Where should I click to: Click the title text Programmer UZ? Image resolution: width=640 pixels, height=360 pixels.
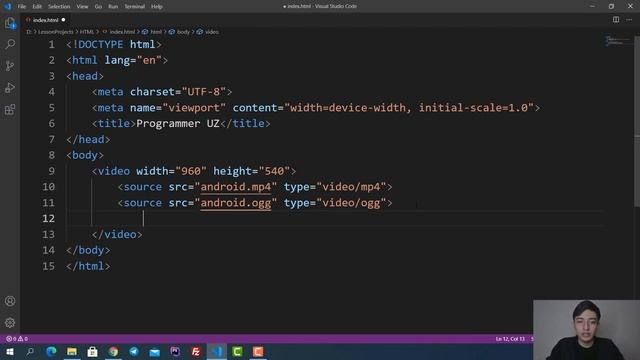click(178, 124)
